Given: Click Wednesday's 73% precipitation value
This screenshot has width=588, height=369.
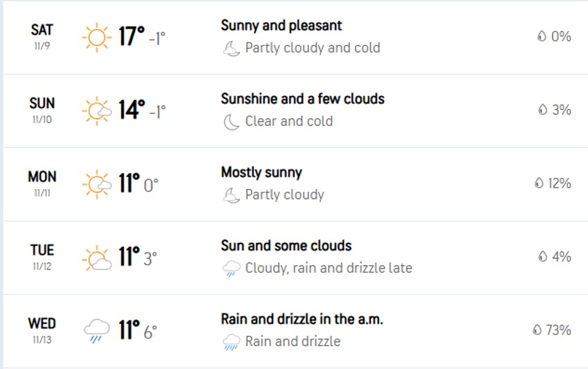Looking at the screenshot, I should click(x=558, y=330).
